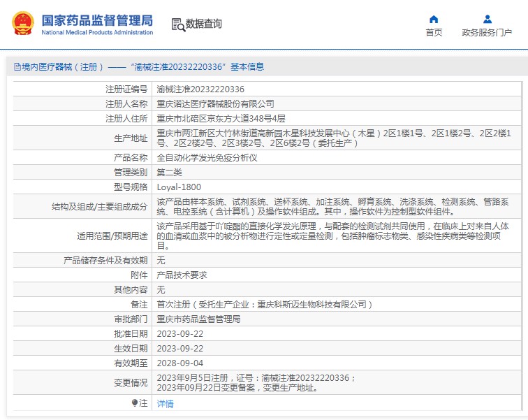Select approval date value next to 批准日期

(180, 334)
